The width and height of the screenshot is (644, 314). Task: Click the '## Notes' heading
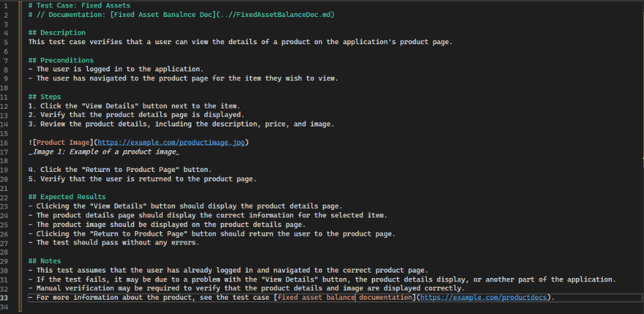point(45,261)
